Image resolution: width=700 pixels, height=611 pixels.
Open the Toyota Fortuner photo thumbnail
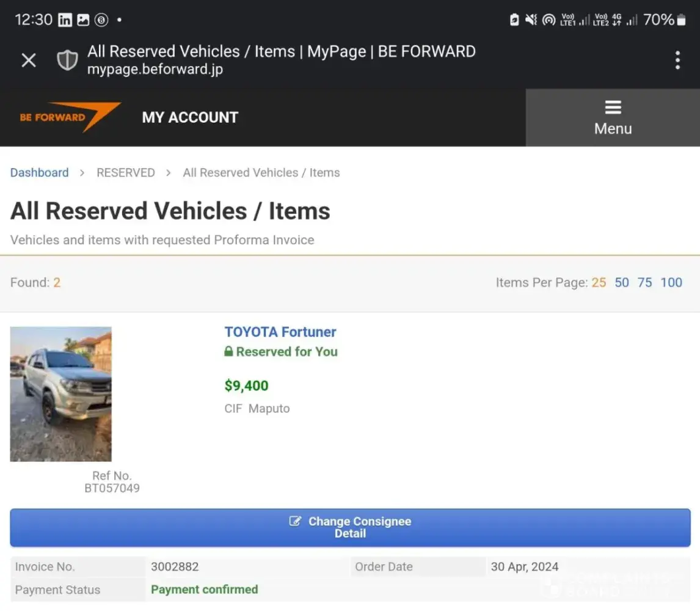60,394
